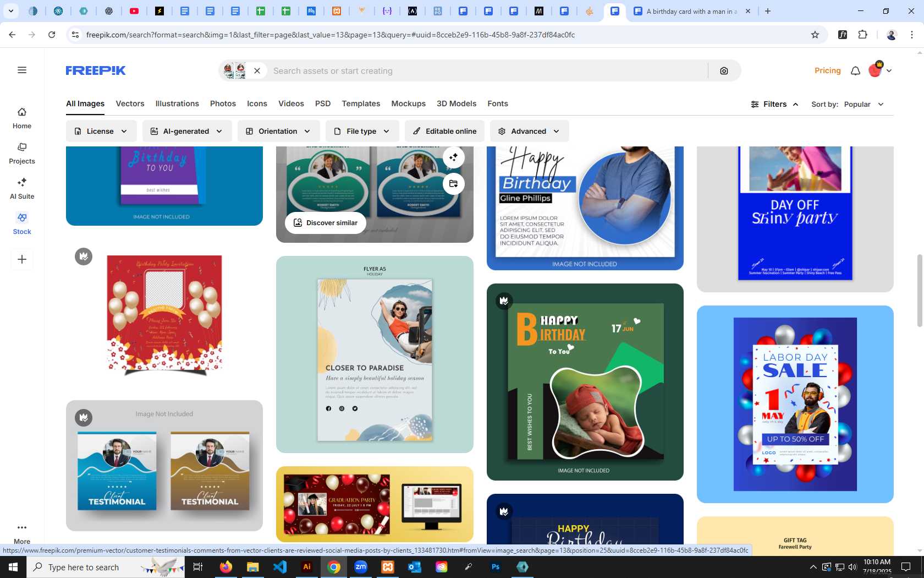
Task: Click the plus icon in the sidebar
Action: coord(22,259)
